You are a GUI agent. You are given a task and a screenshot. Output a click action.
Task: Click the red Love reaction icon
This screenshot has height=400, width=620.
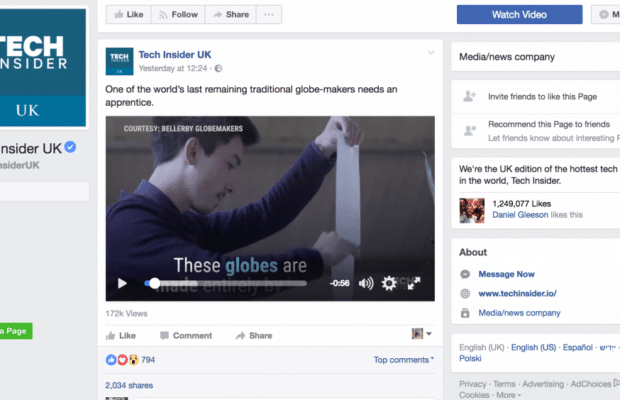click(x=122, y=360)
